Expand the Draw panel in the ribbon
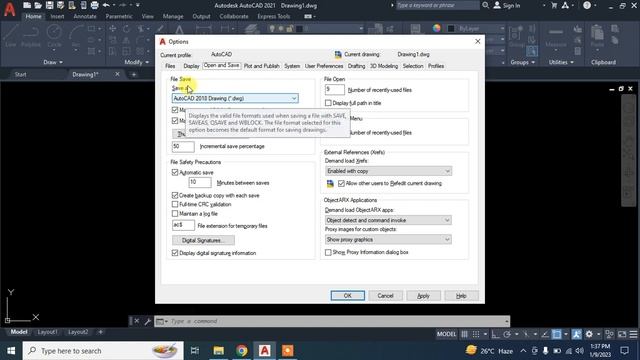The image size is (640, 360). (53, 62)
